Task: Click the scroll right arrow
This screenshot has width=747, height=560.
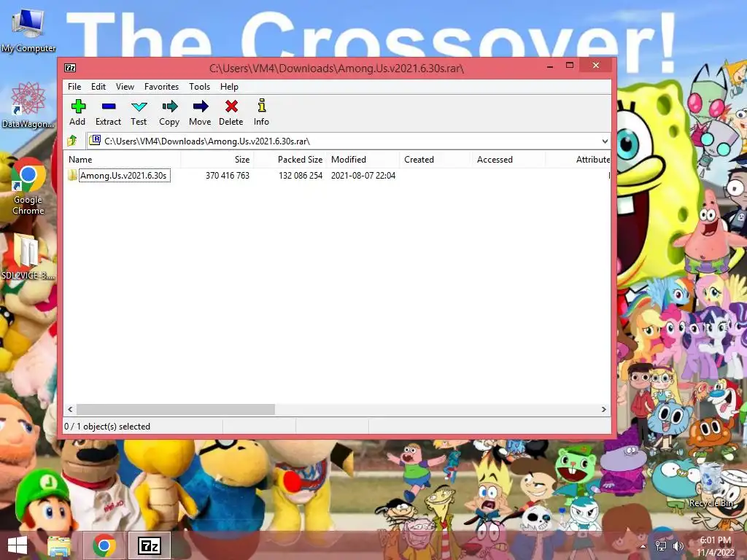Action: (x=603, y=410)
